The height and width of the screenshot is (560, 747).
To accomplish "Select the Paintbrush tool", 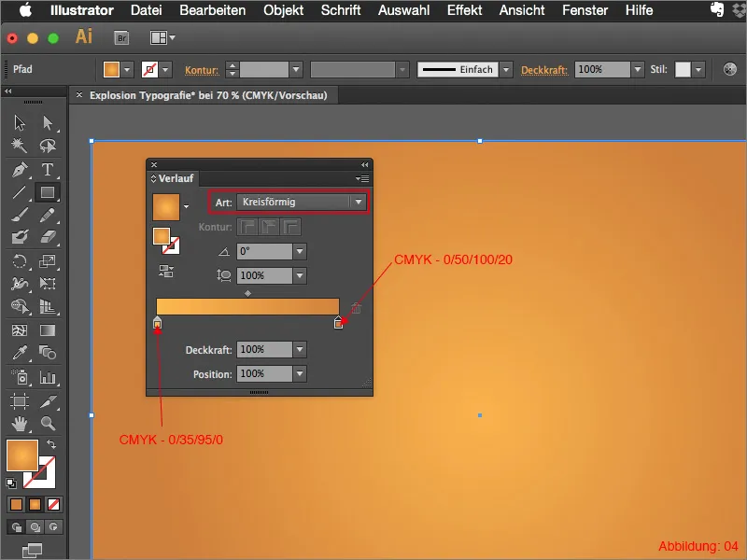I will [20, 215].
